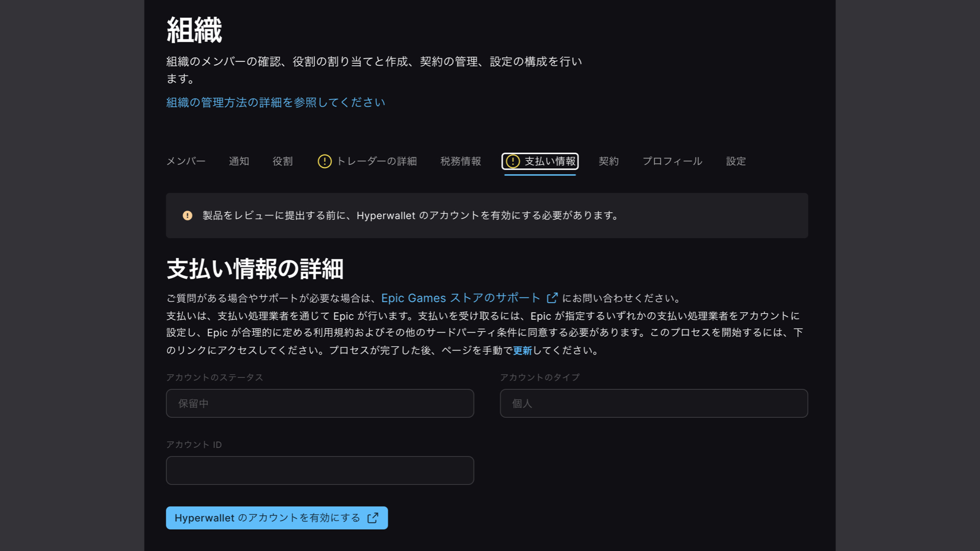The width and height of the screenshot is (980, 551).
Task: Open the 契約 tab
Action: 608,161
